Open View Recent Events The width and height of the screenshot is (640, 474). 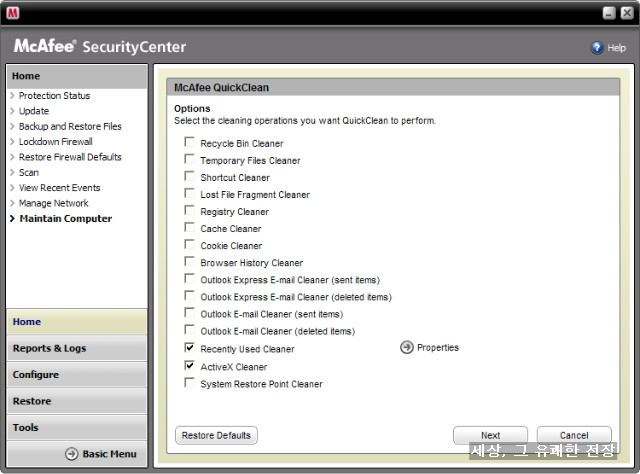pyautogui.click(x=60, y=188)
